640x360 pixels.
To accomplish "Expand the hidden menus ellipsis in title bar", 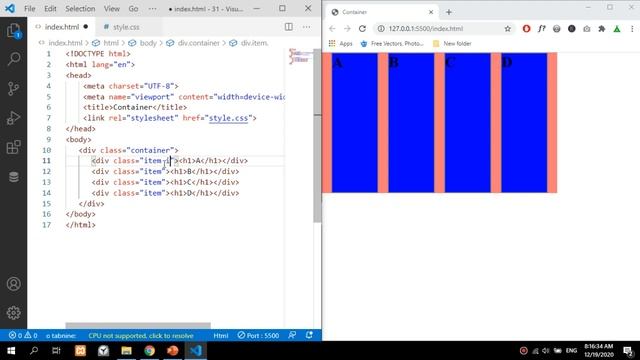I will (152, 9).
